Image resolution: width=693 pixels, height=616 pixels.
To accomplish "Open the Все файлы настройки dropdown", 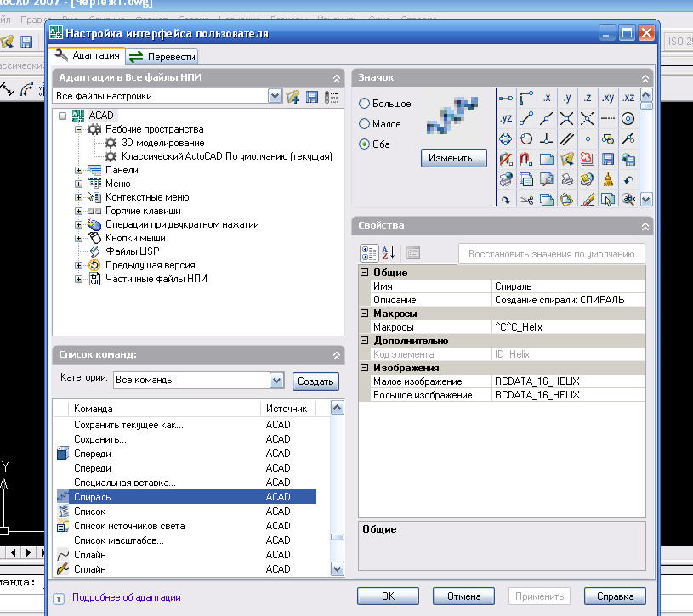I will click(x=275, y=96).
